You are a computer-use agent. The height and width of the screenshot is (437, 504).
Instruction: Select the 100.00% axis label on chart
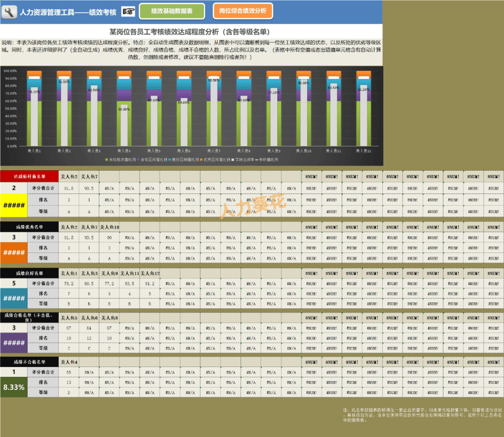click(x=10, y=71)
